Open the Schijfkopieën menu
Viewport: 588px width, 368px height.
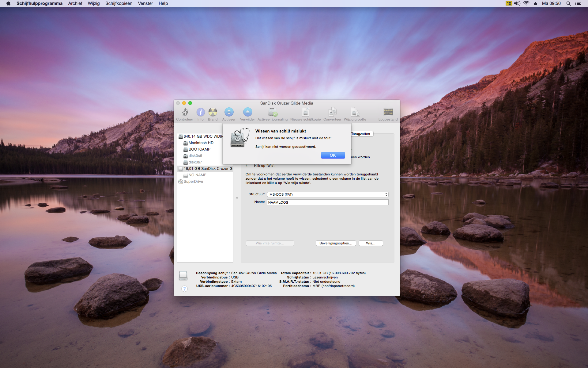click(x=119, y=3)
